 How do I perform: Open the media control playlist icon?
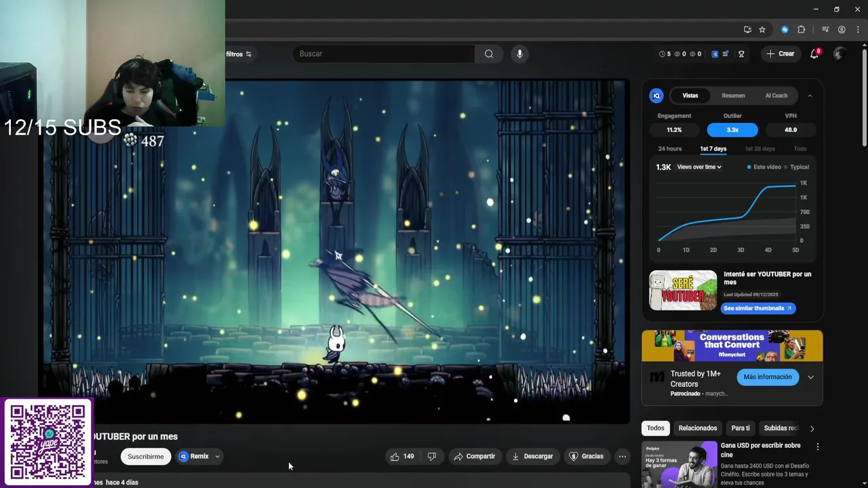coord(825,29)
